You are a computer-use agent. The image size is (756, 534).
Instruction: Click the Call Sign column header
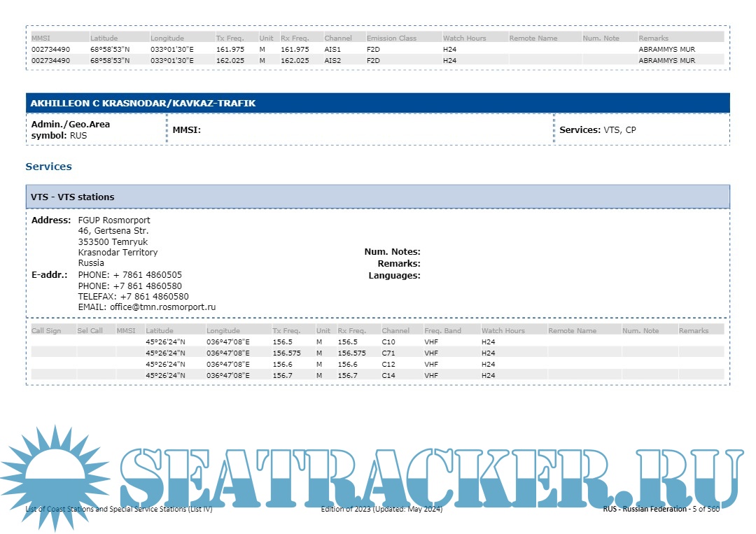click(46, 330)
